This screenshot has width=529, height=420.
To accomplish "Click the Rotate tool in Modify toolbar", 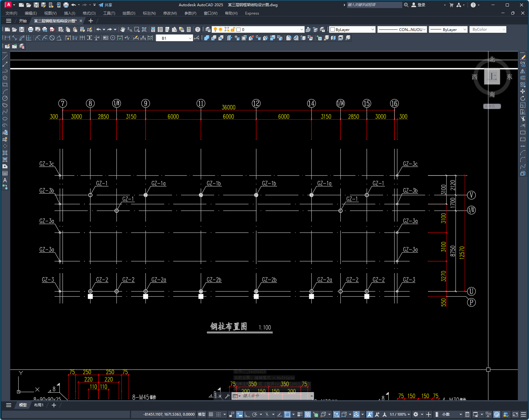I will click(523, 98).
